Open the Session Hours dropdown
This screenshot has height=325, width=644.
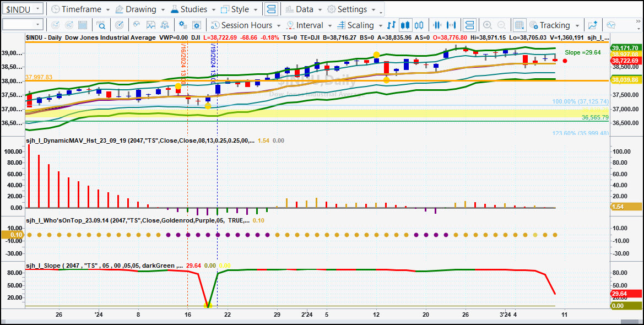coord(246,25)
